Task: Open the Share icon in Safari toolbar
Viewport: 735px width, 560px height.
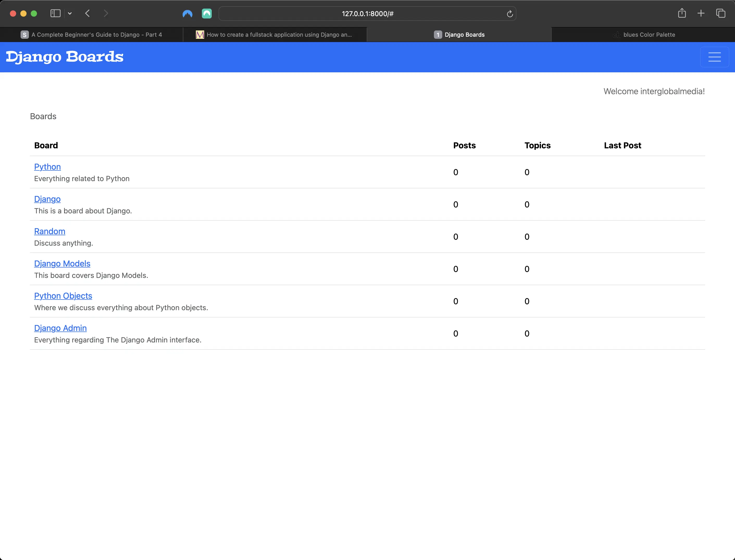Action: [682, 13]
